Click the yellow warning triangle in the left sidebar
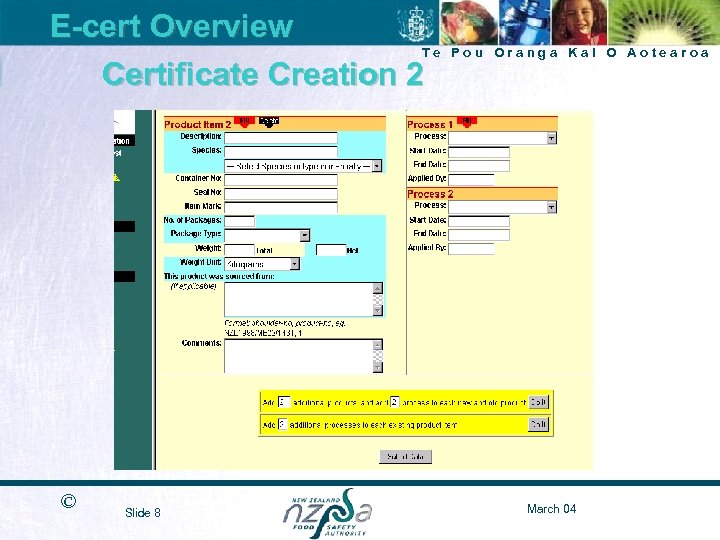The width and height of the screenshot is (720, 540). pyautogui.click(x=117, y=177)
